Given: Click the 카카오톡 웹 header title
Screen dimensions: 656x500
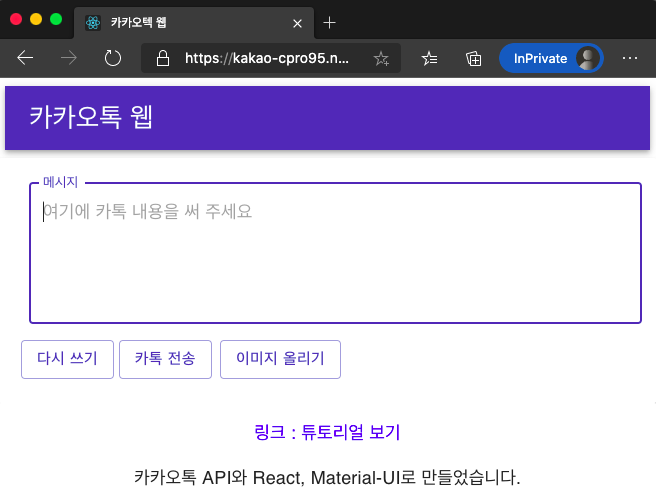Looking at the screenshot, I should click(91, 117).
